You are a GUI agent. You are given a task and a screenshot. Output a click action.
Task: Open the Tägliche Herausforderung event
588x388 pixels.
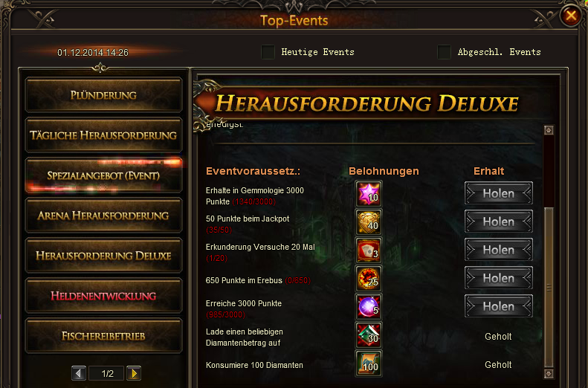(103, 135)
